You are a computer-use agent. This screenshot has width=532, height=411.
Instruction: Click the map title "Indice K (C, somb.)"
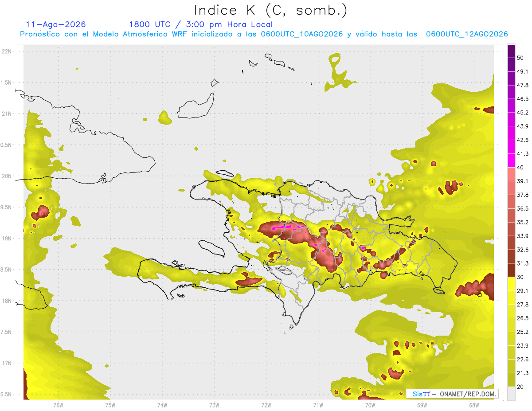tap(270, 10)
